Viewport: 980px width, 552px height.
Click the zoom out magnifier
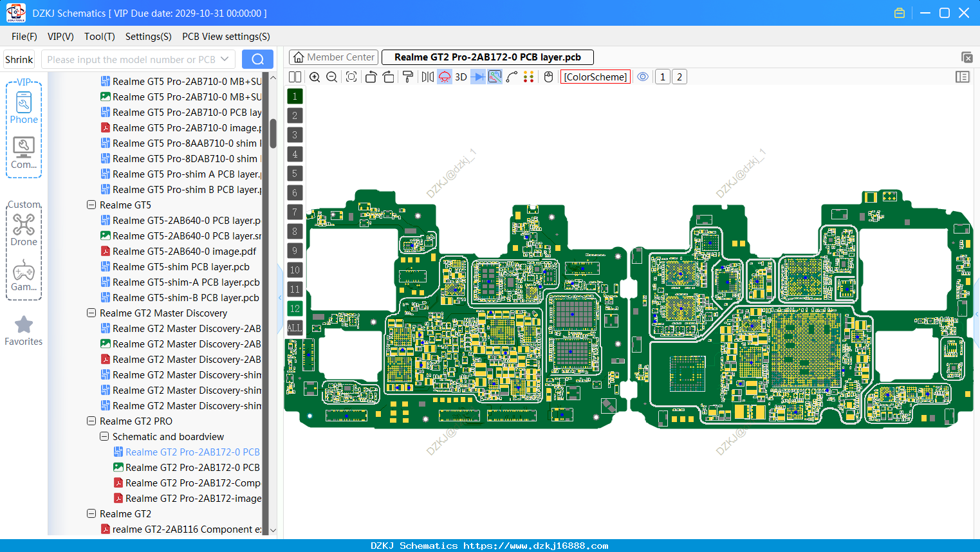pos(332,77)
